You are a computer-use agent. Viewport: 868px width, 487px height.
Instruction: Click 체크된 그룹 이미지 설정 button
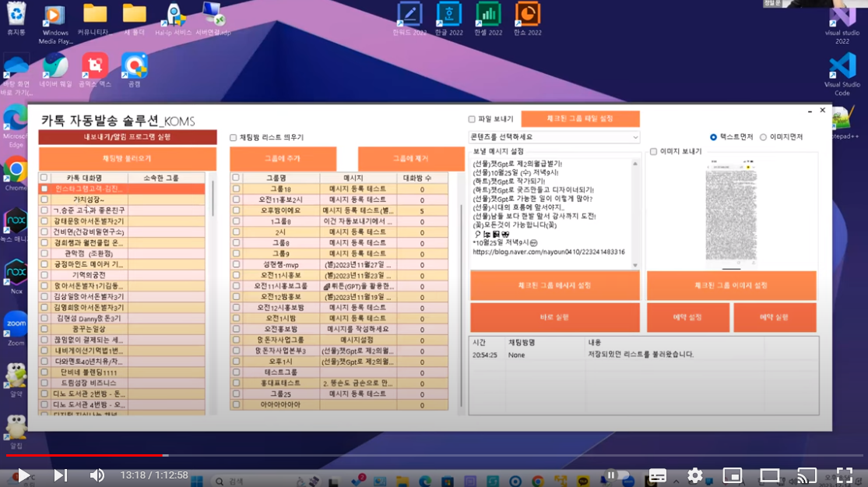pos(731,285)
